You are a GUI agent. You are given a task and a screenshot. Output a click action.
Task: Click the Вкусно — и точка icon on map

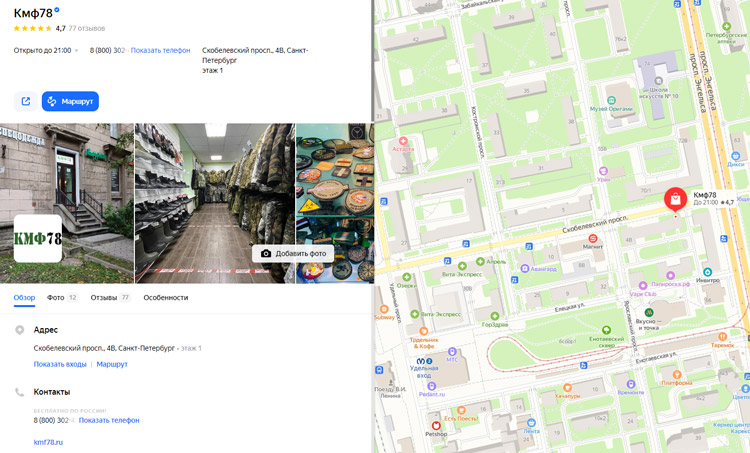(x=649, y=313)
